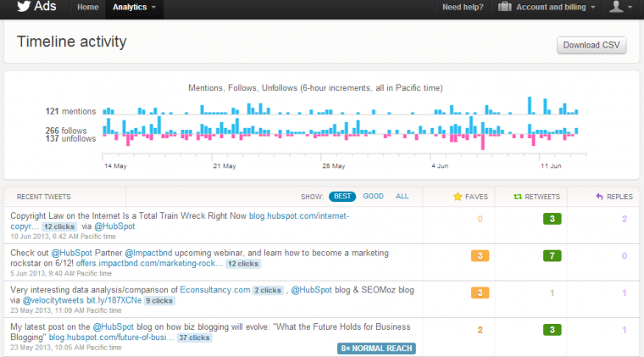Click the 21 May timeline axis marker

[x=225, y=166]
